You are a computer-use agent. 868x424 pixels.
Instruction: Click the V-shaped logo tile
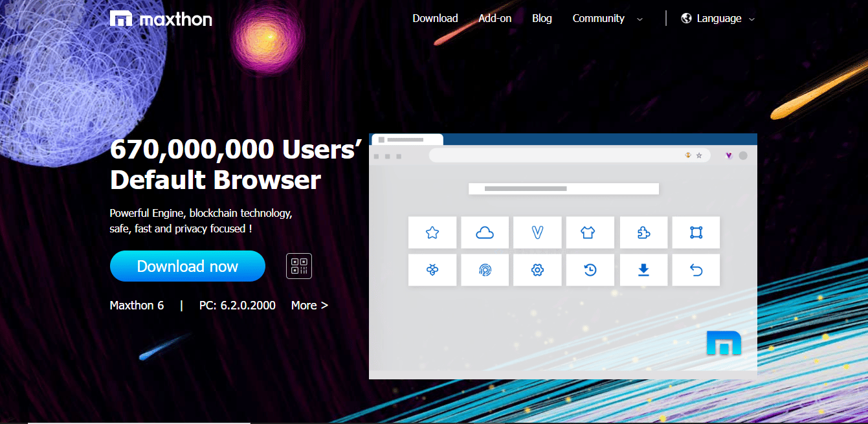(x=537, y=232)
